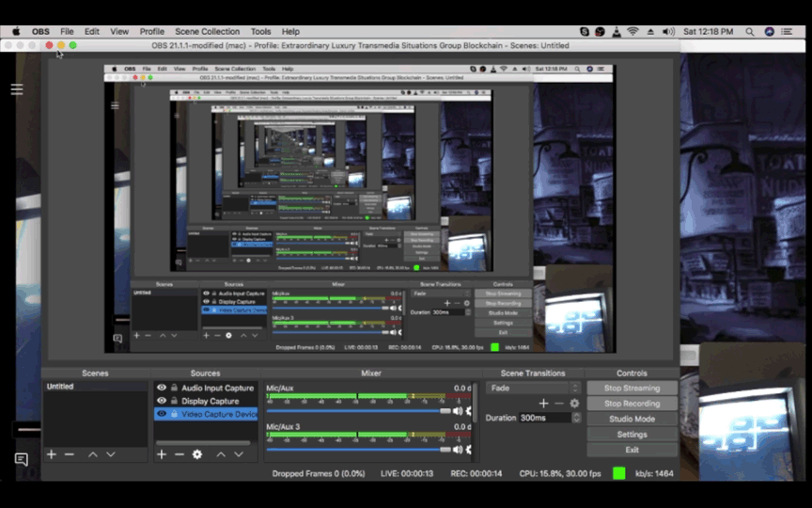Toggle the lock on Audio Input Capture
This screenshot has width=812, height=508.
coord(174,388)
